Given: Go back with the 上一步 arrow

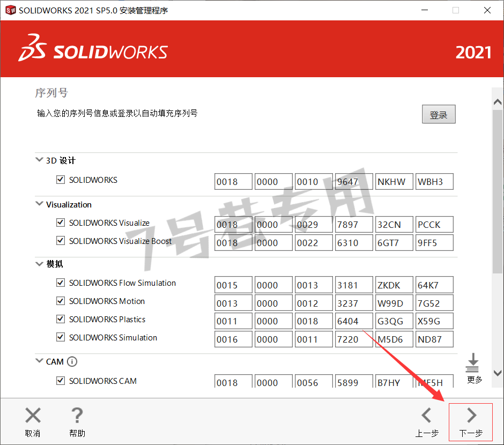Looking at the screenshot, I should point(427,415).
